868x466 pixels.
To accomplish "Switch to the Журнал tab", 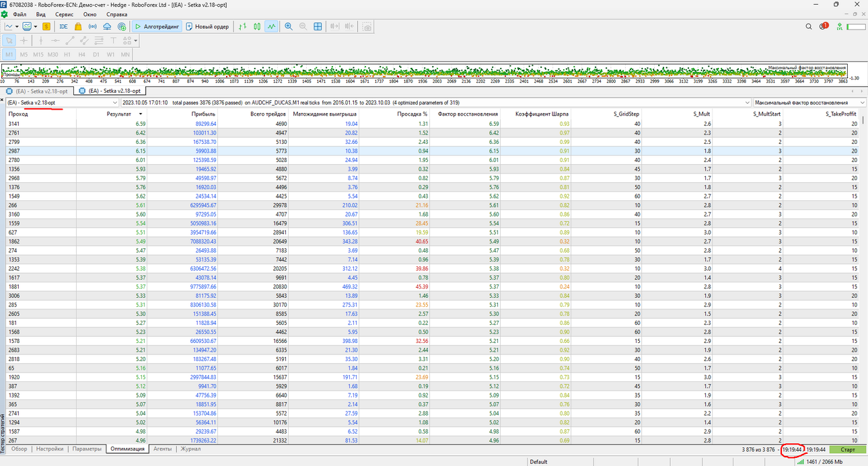I will point(190,449).
